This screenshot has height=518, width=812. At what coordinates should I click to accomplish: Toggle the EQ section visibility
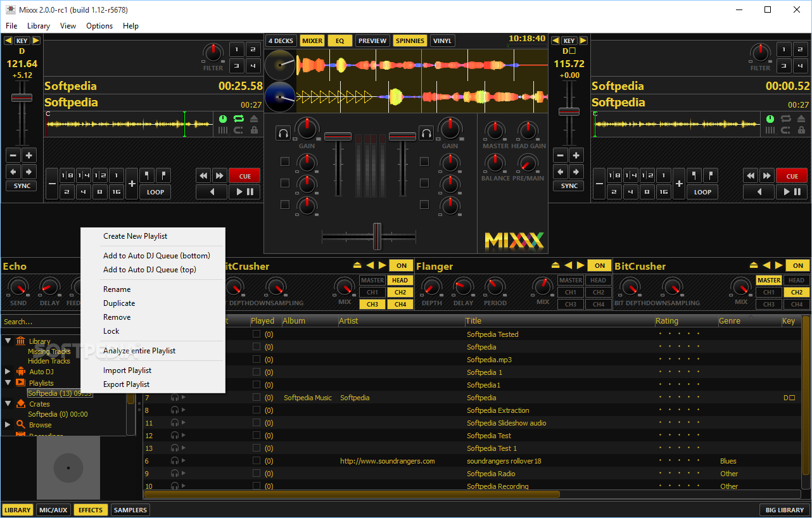coord(340,41)
